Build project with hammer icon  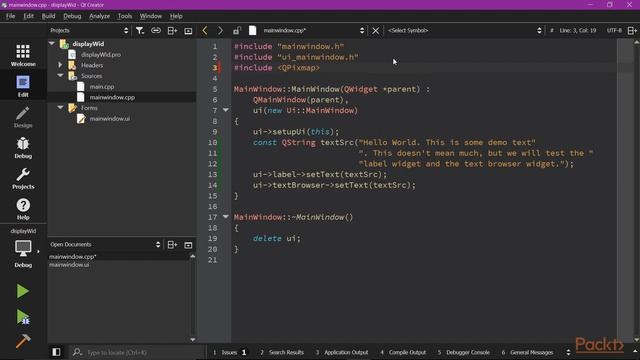click(23, 341)
